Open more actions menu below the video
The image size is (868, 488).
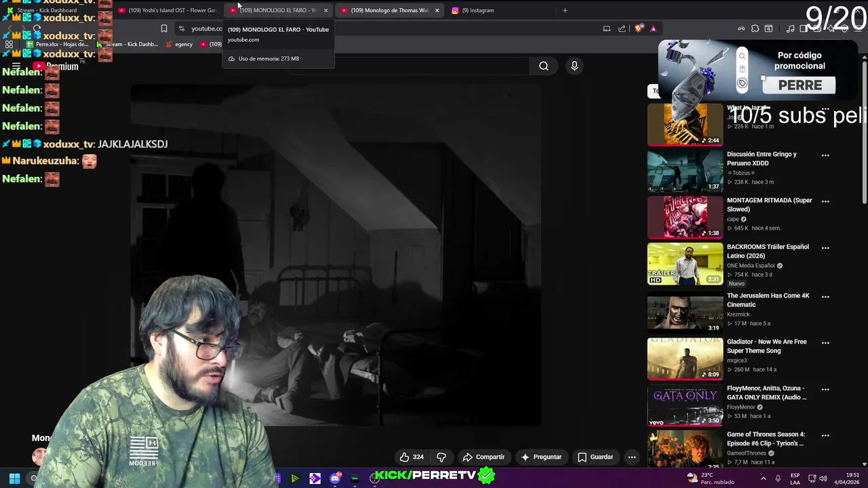tap(632, 457)
